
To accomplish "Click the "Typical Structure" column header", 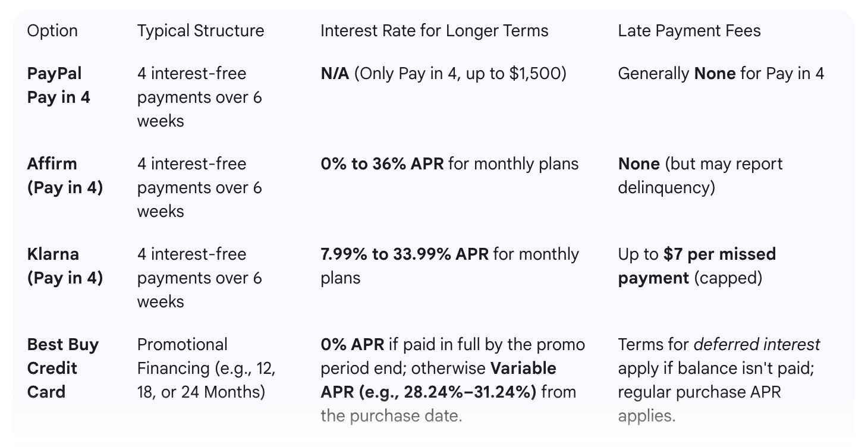I will tap(200, 31).
